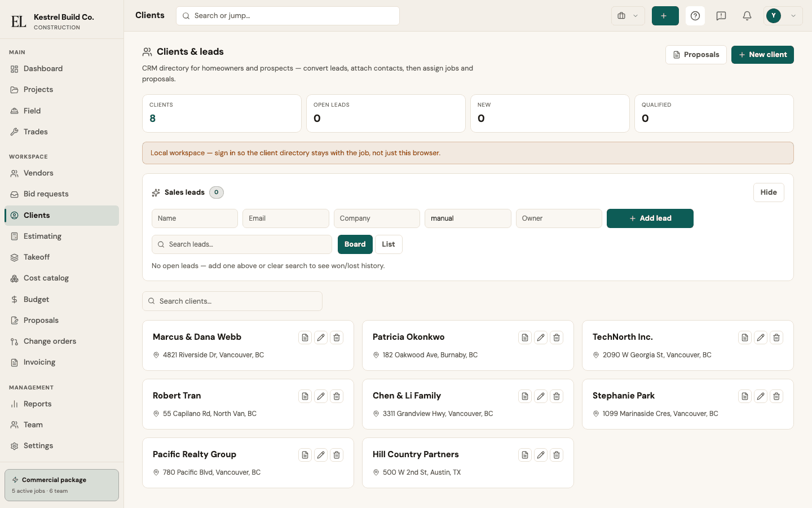The height and width of the screenshot is (508, 812).
Task: Click the lead Owner input field
Action: tap(559, 218)
